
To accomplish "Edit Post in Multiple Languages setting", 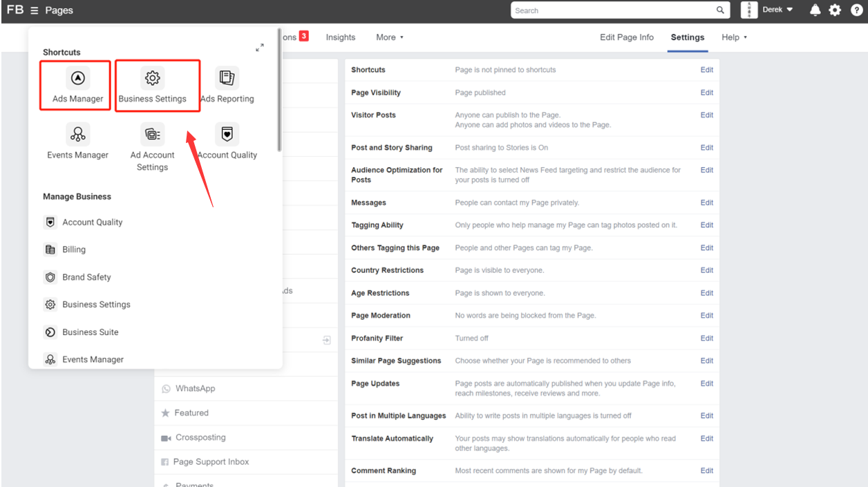I will coord(707,416).
